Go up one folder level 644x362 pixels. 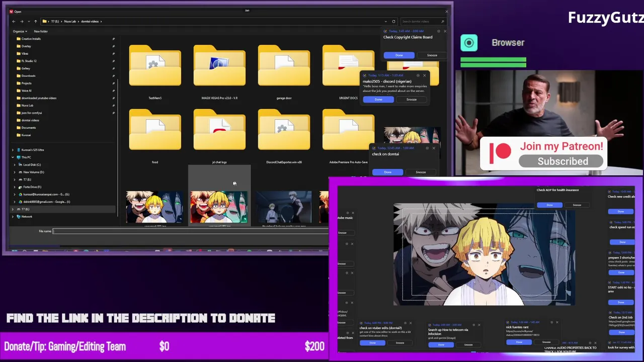point(35,21)
